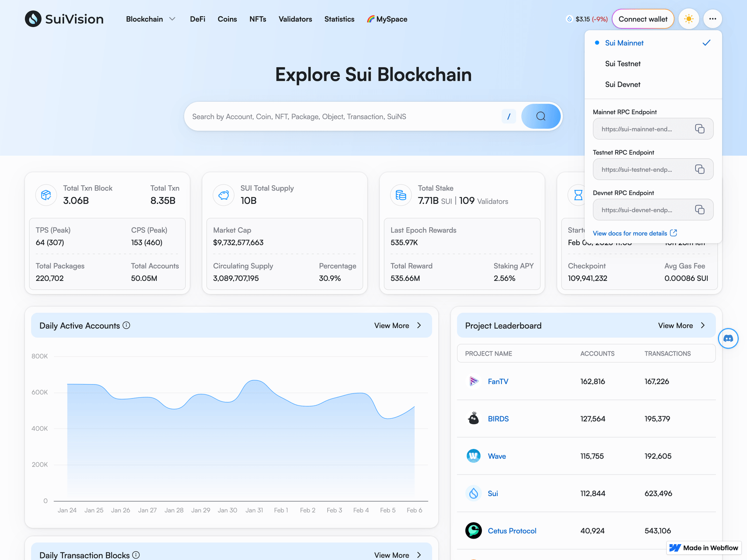Open the NFTs menu item
Screen dimensions: 747x560
[258, 19]
